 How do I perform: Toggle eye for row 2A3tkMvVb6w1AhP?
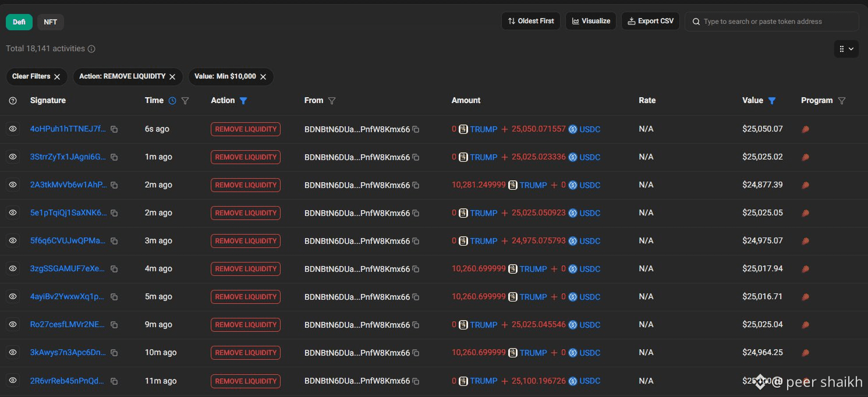pyautogui.click(x=13, y=185)
